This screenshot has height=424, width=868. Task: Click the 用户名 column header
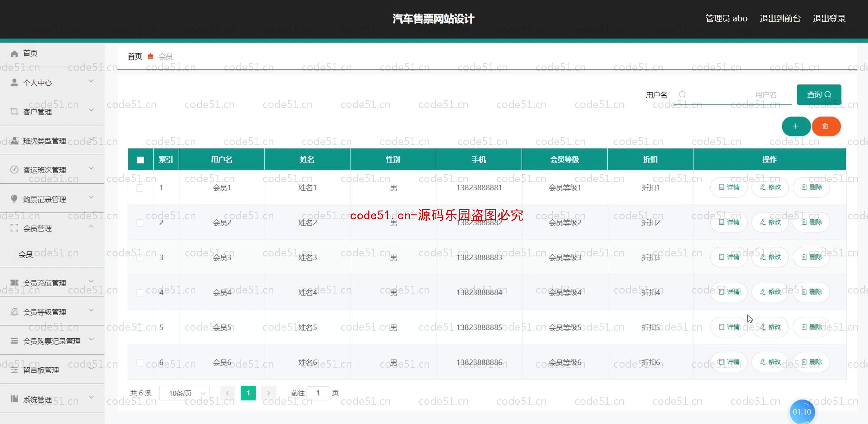pyautogui.click(x=222, y=159)
